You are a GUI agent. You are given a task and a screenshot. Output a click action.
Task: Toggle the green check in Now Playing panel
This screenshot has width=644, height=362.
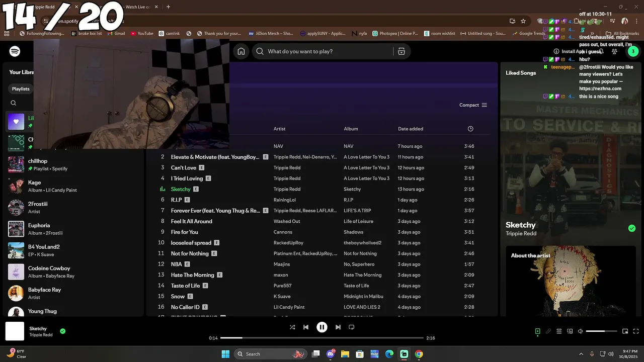(632, 228)
